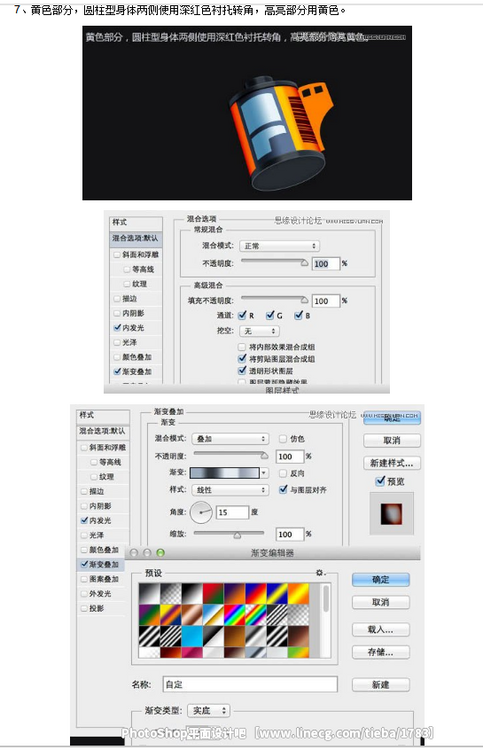Pick the green-to-yellow gradient preset
Viewport: 483px width, 750px height.
click(x=298, y=652)
